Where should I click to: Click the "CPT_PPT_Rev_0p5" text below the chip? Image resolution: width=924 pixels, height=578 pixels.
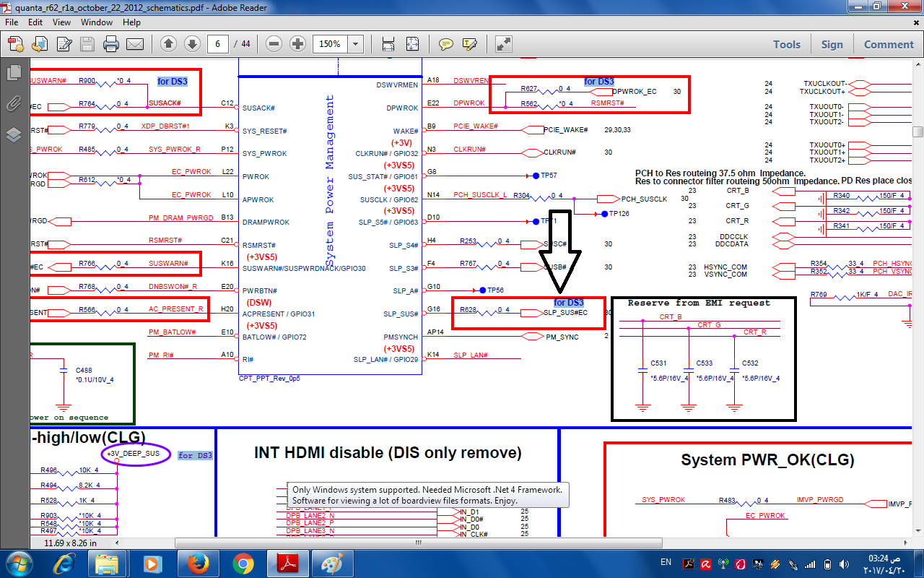269,378
